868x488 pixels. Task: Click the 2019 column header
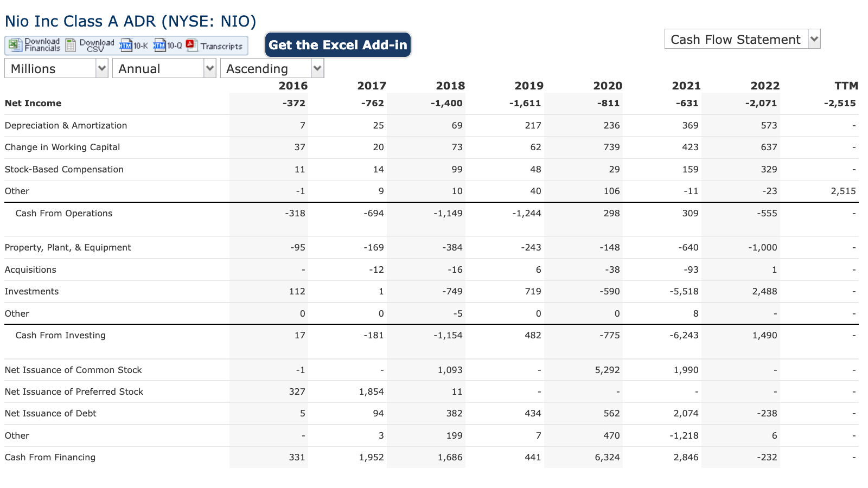tap(529, 86)
